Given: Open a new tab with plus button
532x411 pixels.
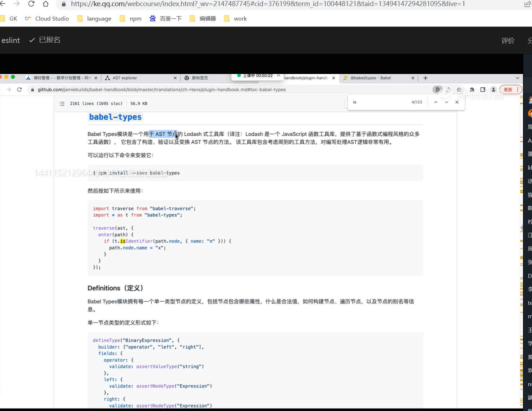Looking at the screenshot, I should coord(425,78).
